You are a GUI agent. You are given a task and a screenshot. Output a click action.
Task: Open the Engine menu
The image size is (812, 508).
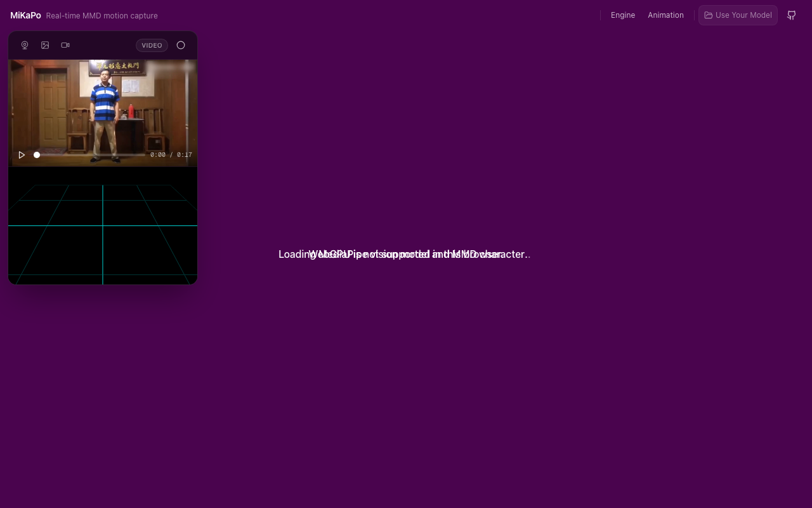point(623,15)
